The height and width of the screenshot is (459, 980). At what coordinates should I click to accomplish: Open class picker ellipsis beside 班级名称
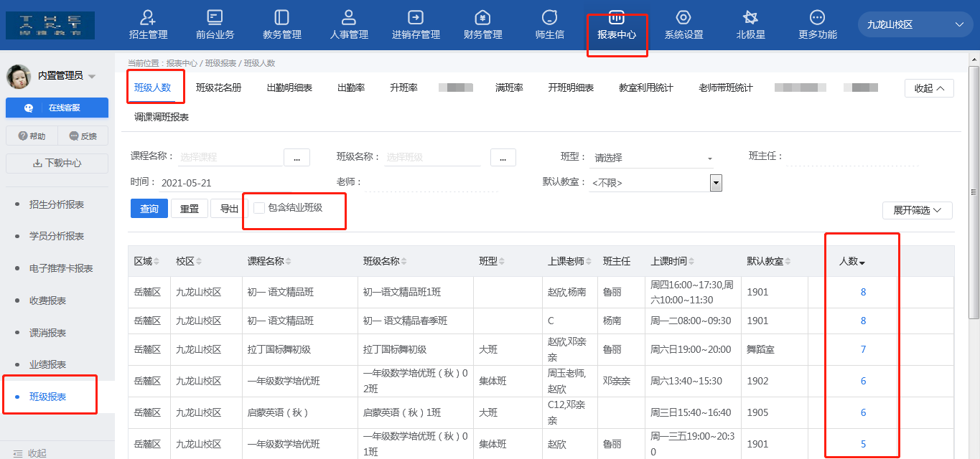503,157
